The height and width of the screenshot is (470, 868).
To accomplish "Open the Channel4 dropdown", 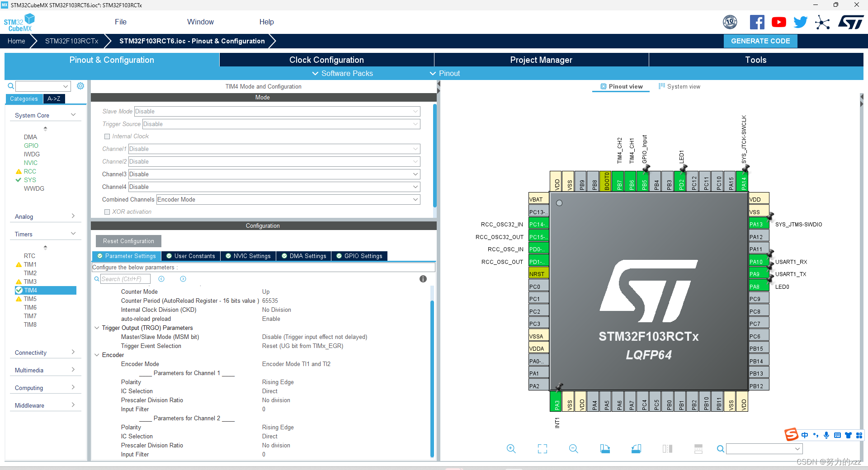I will click(274, 187).
